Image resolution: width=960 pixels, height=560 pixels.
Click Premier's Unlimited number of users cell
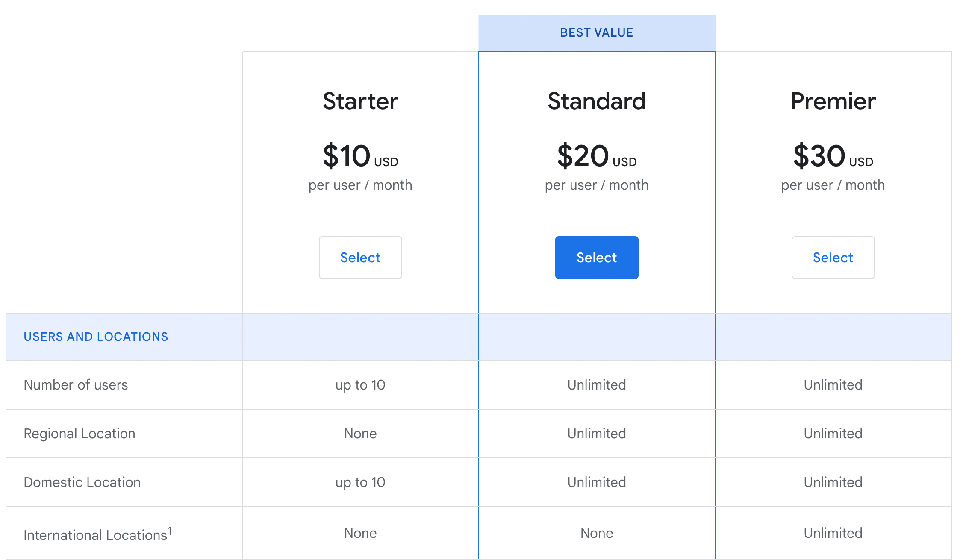(833, 385)
